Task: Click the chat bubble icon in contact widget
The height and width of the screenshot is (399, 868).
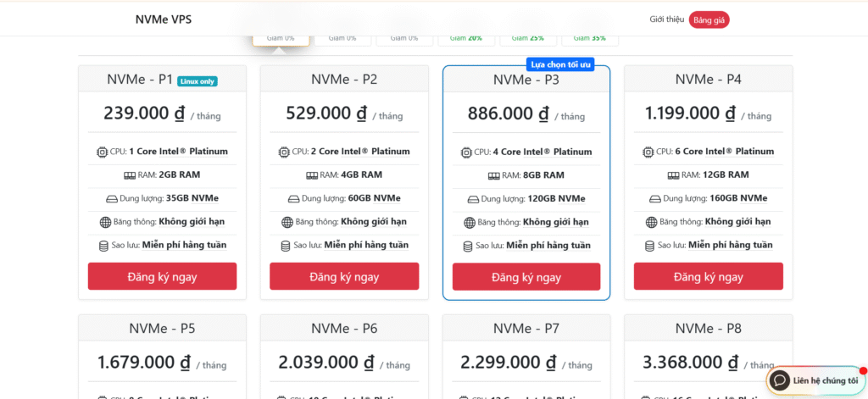Action: 780,380
